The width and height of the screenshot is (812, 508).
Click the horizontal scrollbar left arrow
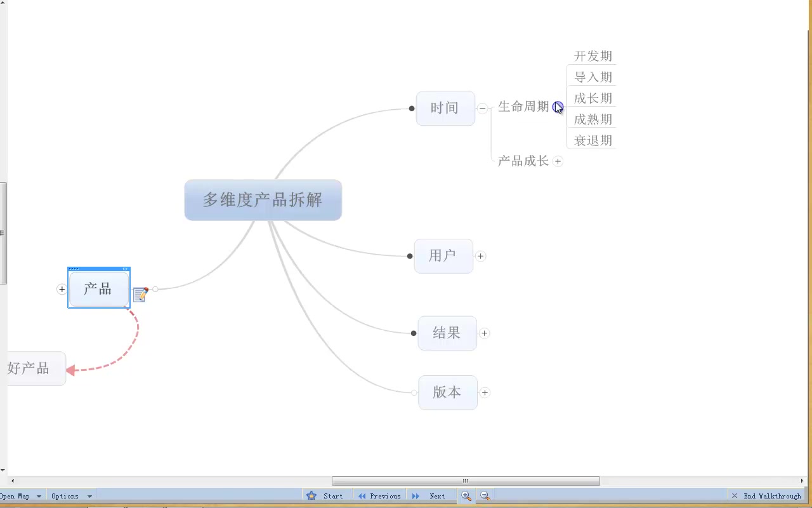(12, 481)
